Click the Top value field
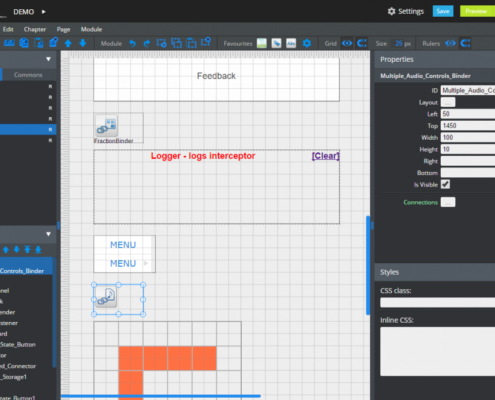 (x=468, y=126)
